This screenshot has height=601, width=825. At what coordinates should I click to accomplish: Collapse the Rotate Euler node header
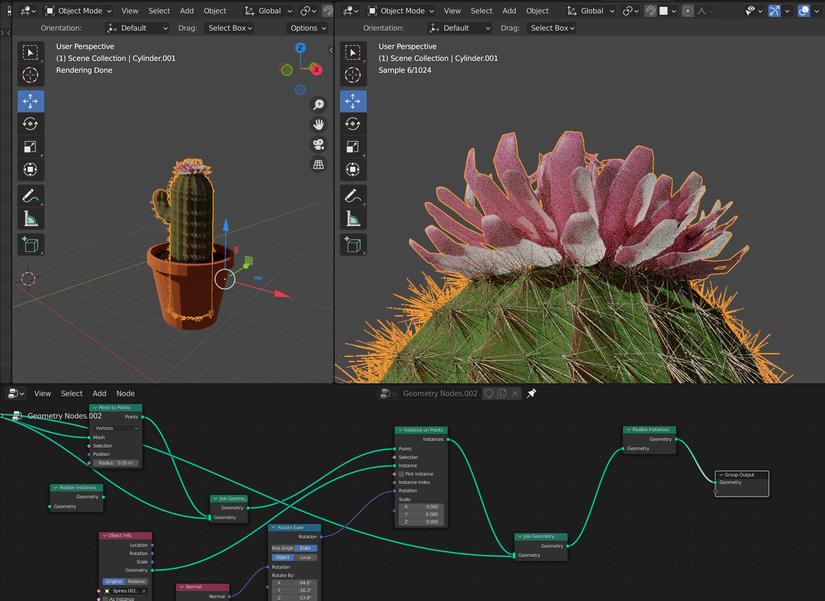[x=273, y=527]
